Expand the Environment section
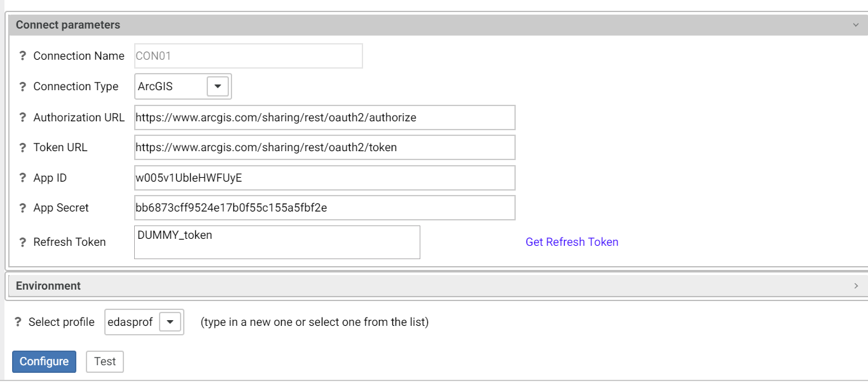Image resolution: width=868 pixels, height=383 pixels. point(855,286)
